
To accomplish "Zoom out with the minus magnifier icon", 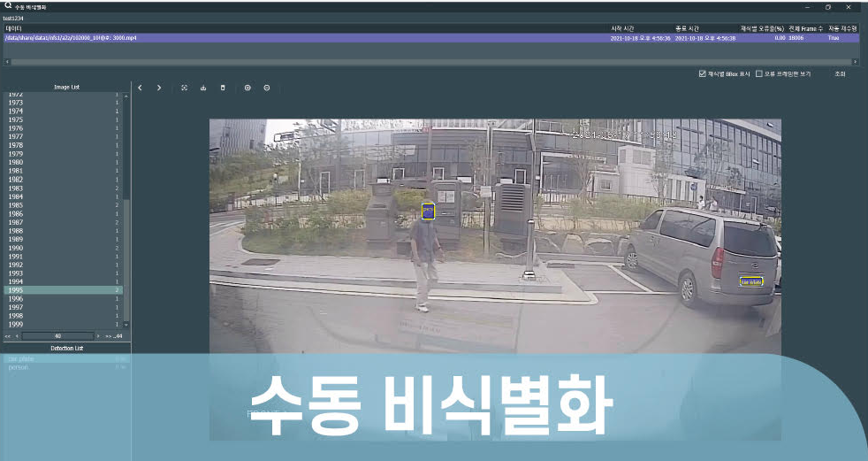I will tap(266, 88).
